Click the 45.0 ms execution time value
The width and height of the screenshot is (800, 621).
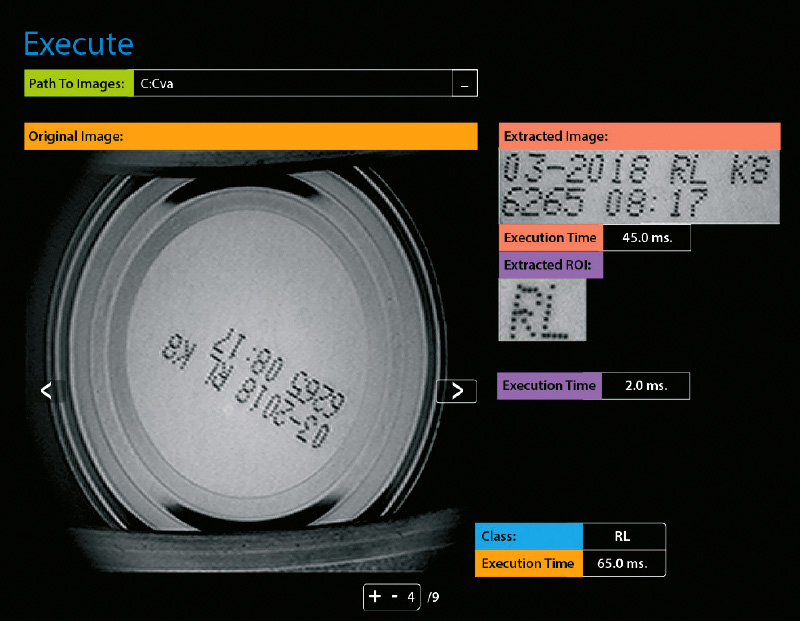(646, 238)
